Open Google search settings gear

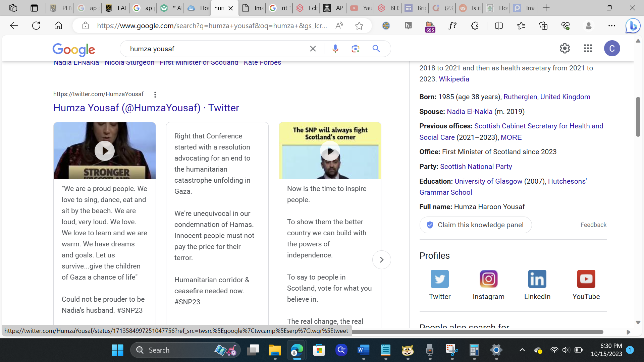[565, 49]
